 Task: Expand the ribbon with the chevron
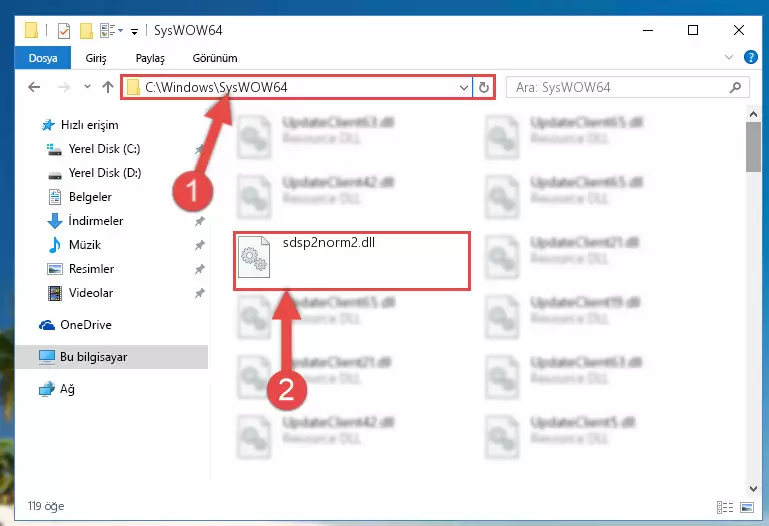(x=729, y=57)
